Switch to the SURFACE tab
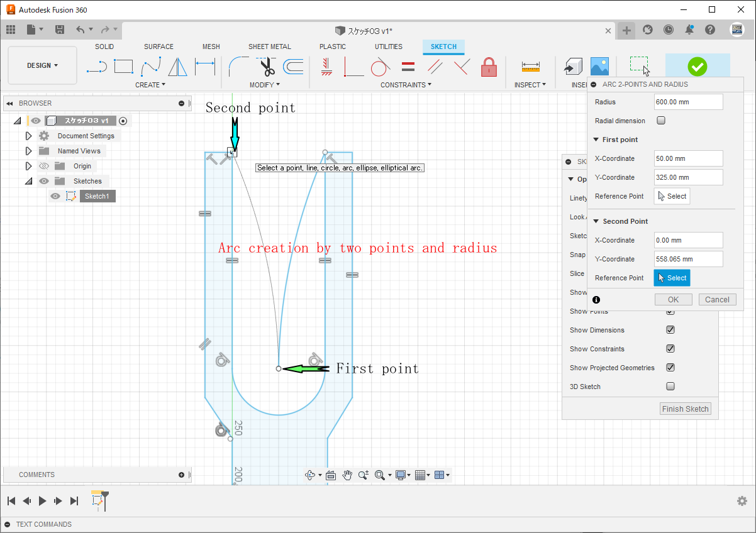756x533 pixels. (x=158, y=47)
